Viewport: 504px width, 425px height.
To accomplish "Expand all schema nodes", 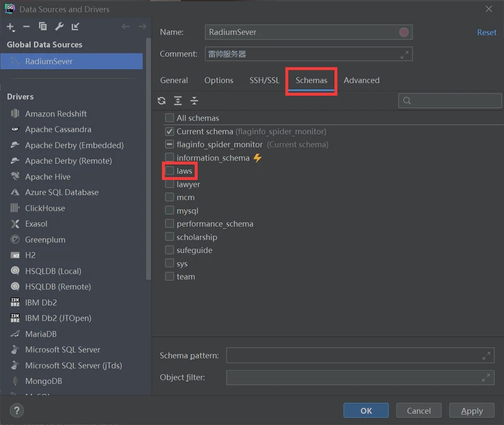I will click(178, 101).
